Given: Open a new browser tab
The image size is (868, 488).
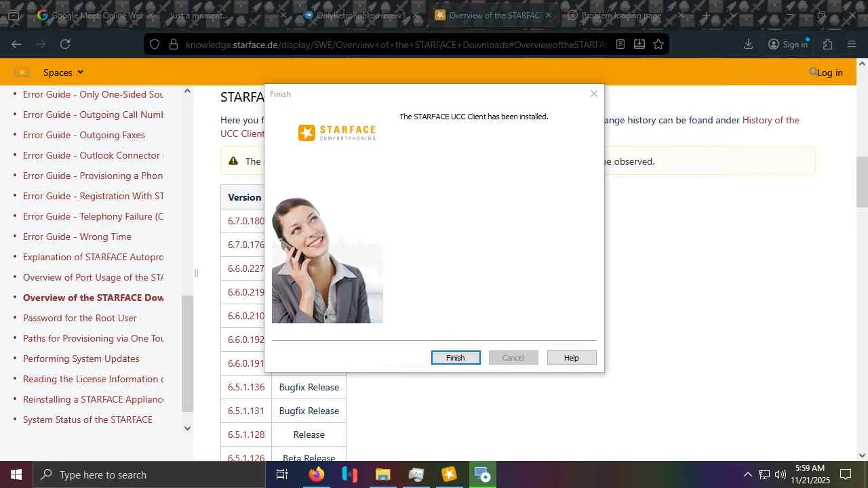Looking at the screenshot, I should 706,15.
